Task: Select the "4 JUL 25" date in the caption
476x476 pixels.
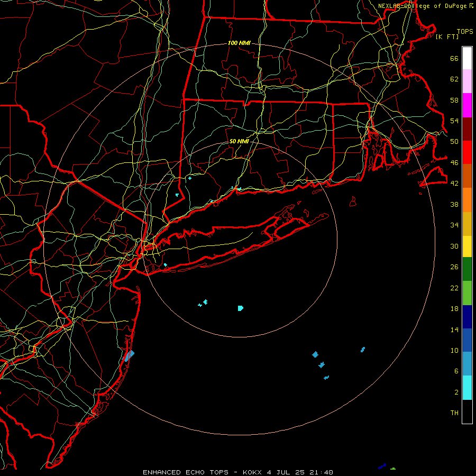Action: pyautogui.click(x=286, y=472)
